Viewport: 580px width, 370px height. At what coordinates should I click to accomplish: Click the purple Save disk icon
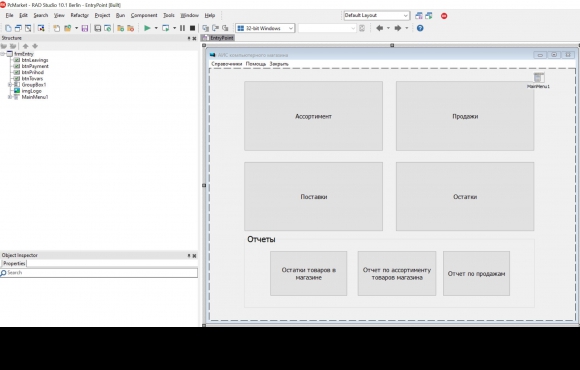click(85, 28)
